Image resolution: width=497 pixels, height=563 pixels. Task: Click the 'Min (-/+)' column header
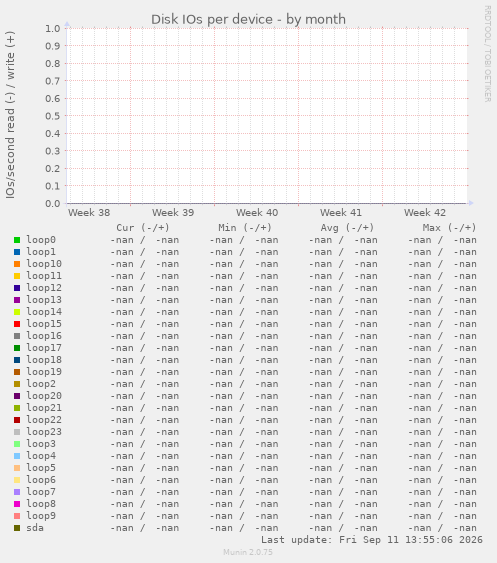[245, 228]
